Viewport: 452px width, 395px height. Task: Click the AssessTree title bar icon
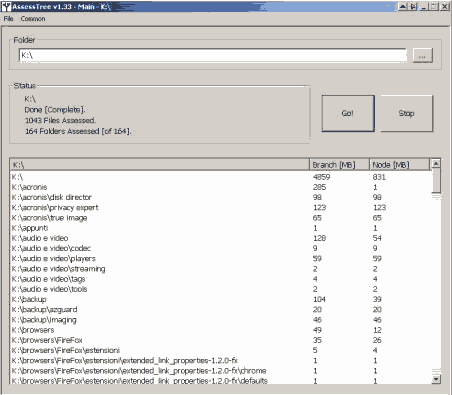click(6, 6)
